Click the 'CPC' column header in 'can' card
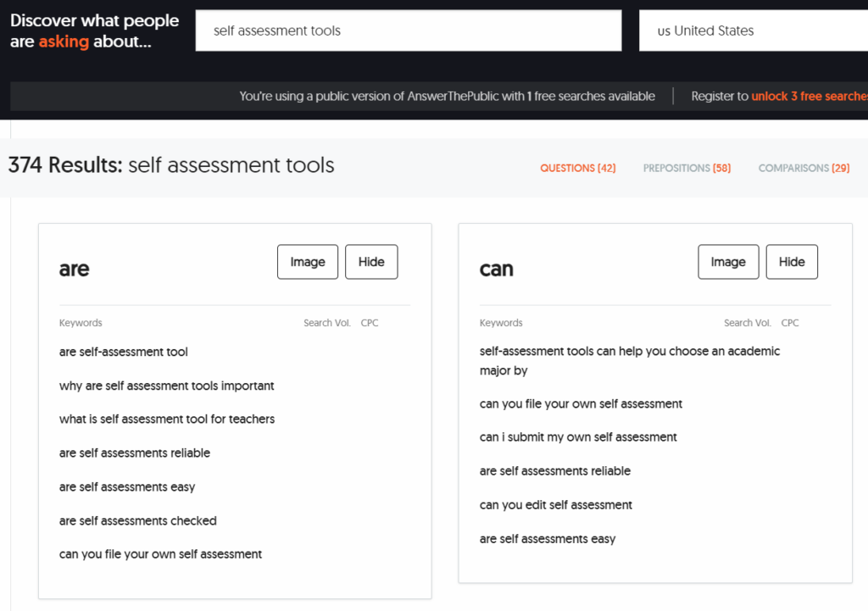This screenshot has height=611, width=868. [790, 323]
